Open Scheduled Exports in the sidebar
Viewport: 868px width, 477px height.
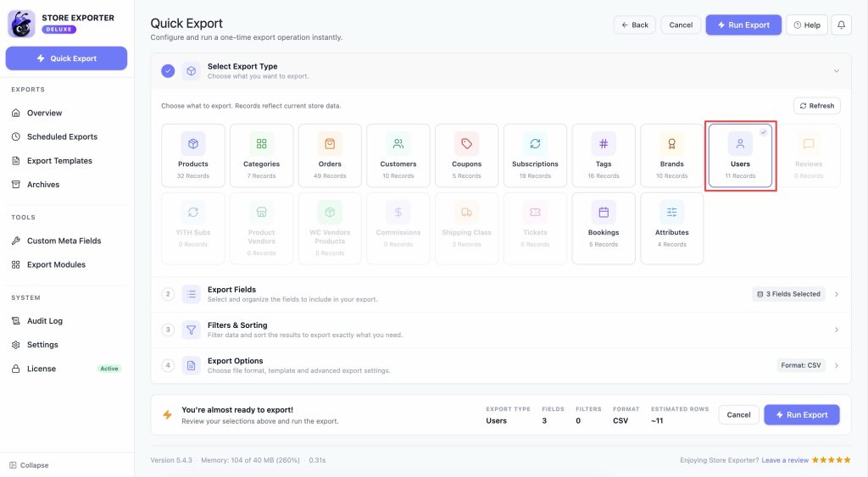(x=62, y=136)
